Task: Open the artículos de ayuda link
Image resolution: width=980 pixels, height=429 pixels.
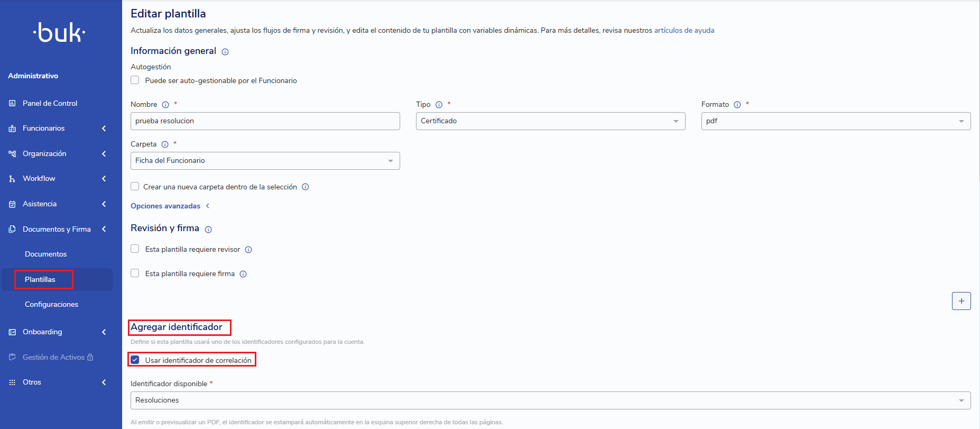Action: point(684,31)
